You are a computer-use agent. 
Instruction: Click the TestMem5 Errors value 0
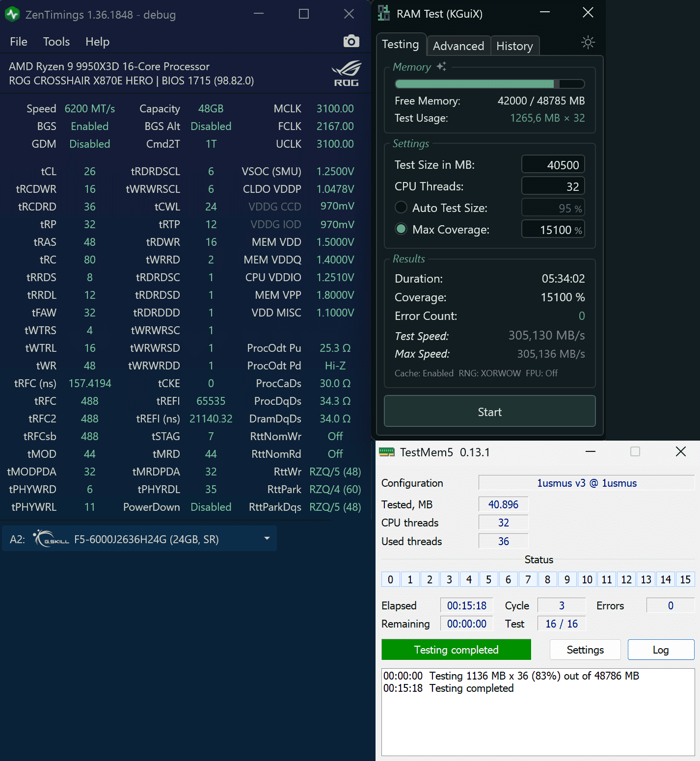[x=671, y=605]
